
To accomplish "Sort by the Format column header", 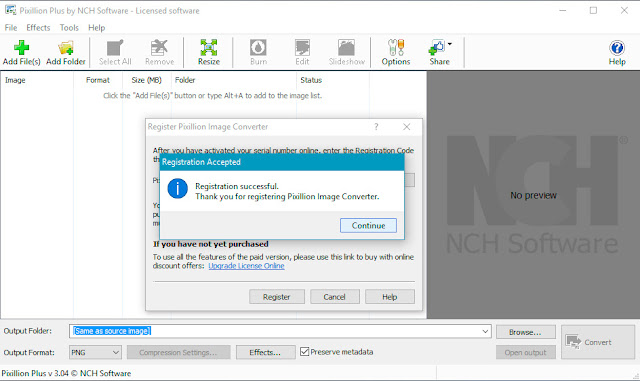I will (98, 80).
